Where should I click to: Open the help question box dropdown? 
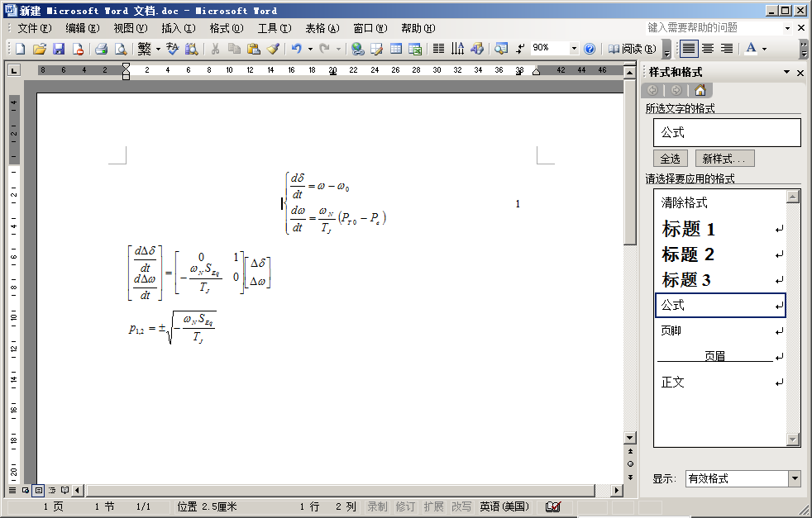(787, 28)
